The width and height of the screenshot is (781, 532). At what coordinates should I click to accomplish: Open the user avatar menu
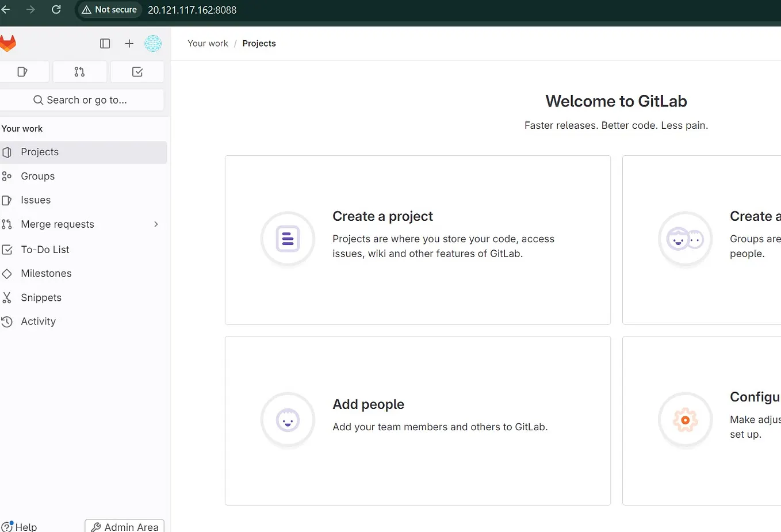[x=153, y=43]
